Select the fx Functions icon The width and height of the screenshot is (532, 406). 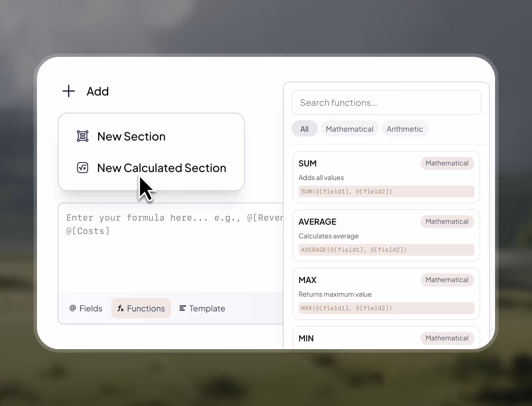[120, 308]
